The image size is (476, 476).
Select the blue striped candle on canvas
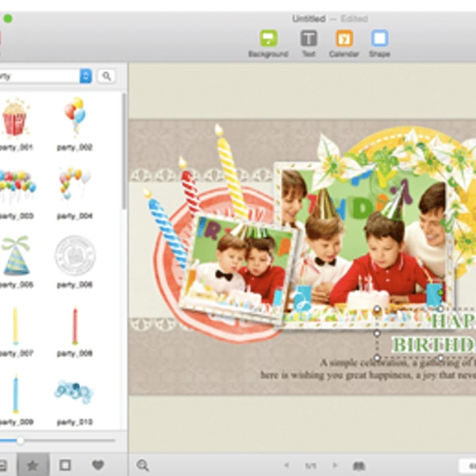(167, 228)
